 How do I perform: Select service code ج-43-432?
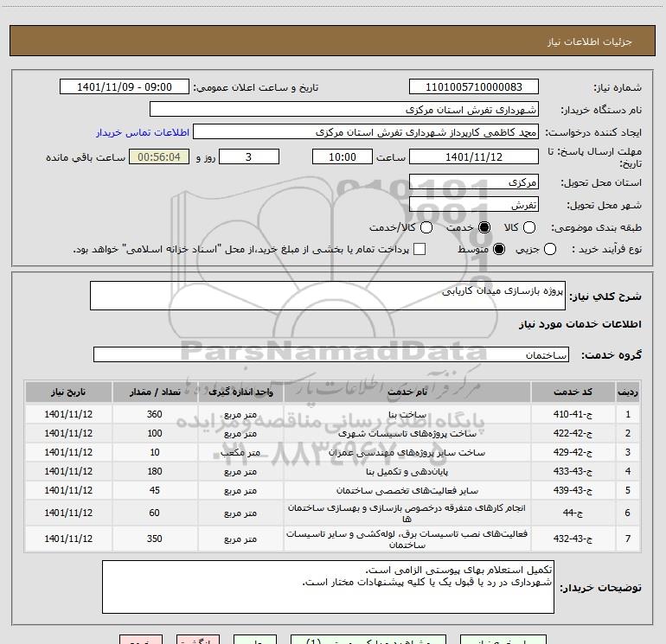(x=573, y=539)
